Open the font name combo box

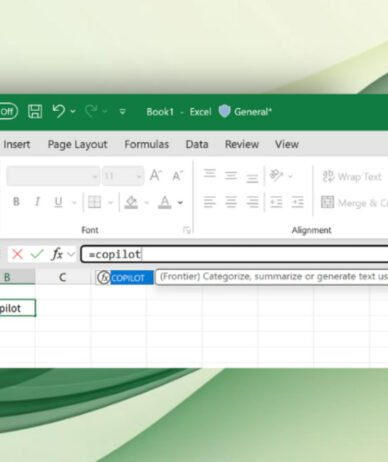(x=53, y=176)
